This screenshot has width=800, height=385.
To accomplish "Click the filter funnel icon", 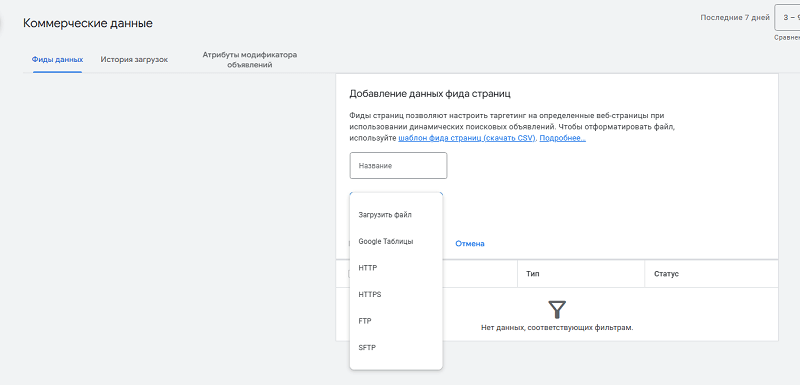I will point(557,310).
